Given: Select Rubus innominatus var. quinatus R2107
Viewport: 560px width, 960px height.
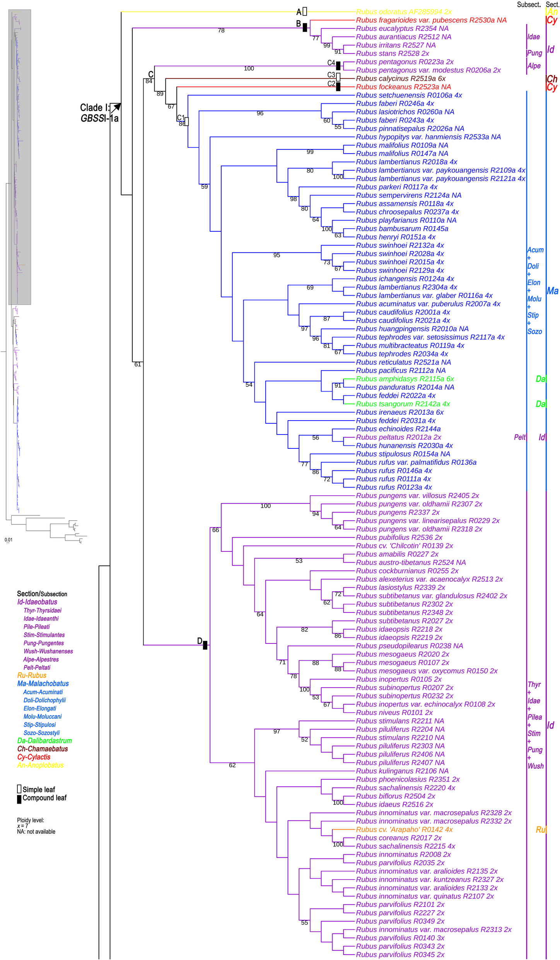Looking at the screenshot, I should (x=425, y=896).
